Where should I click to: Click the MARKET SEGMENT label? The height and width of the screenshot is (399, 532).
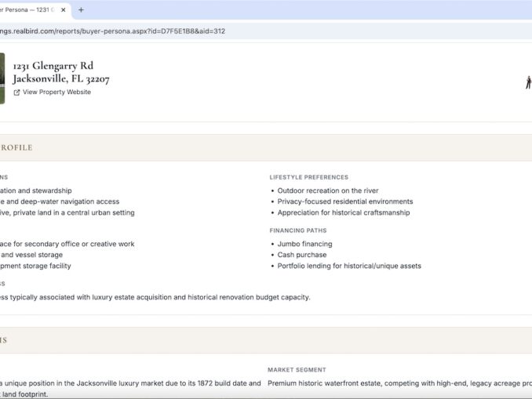(x=297, y=370)
